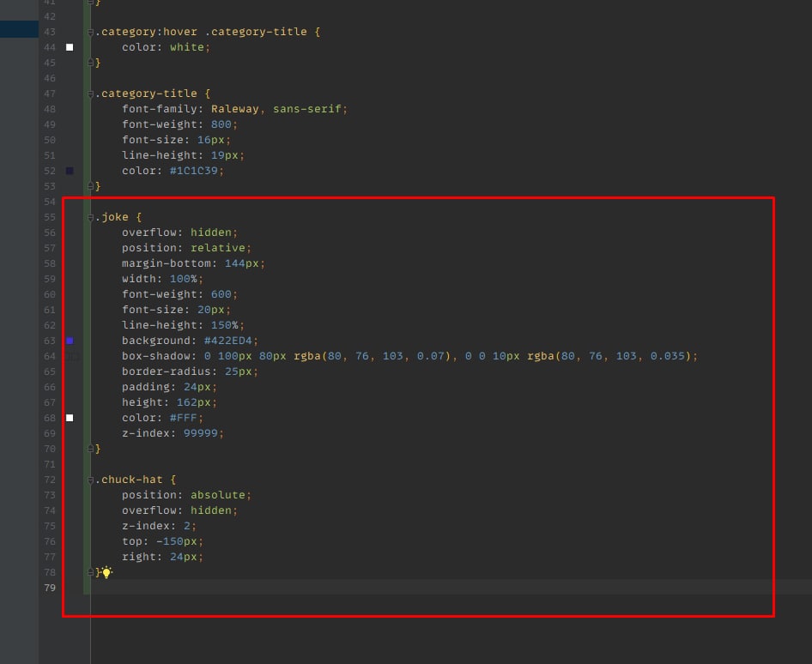Fold at closing brace on line 70
Viewport: 812px width, 664px height.
coord(90,449)
